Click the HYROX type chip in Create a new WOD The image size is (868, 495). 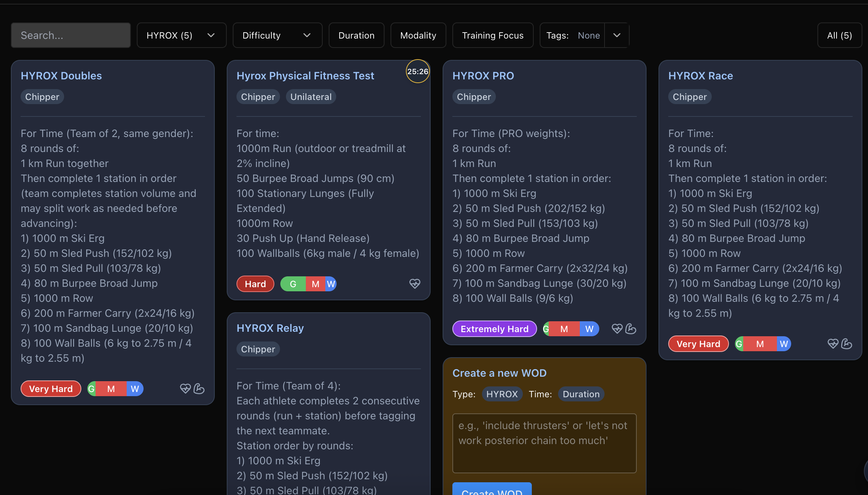[502, 394]
